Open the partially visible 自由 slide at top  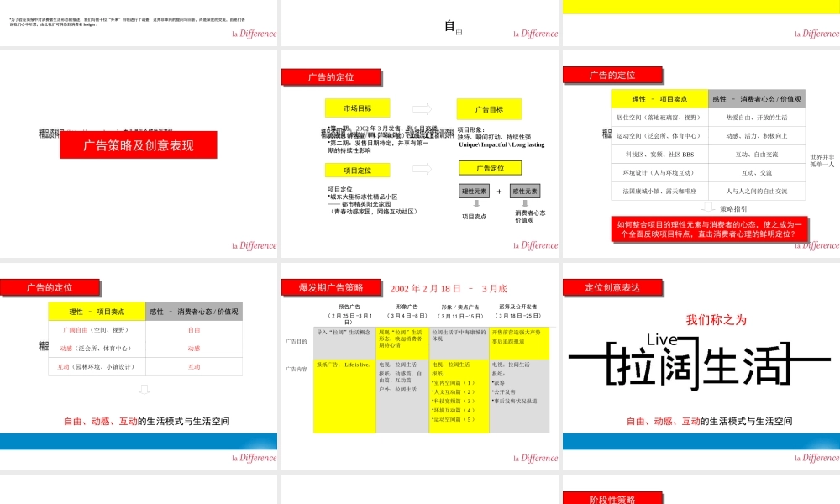point(419,23)
